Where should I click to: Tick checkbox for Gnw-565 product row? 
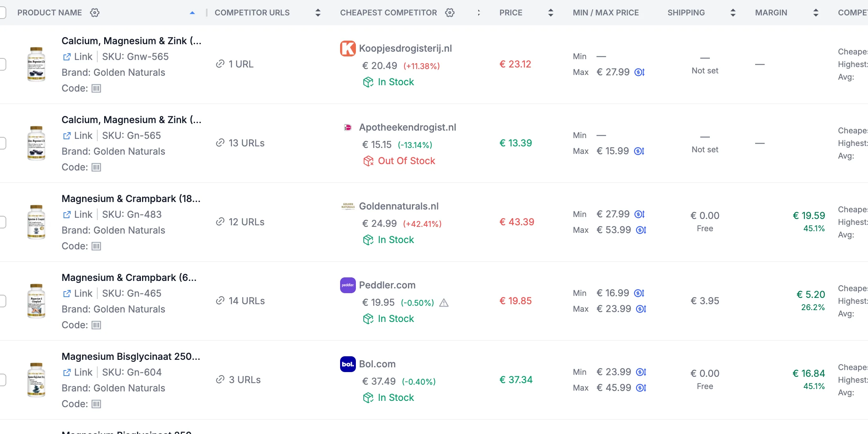tap(2, 64)
